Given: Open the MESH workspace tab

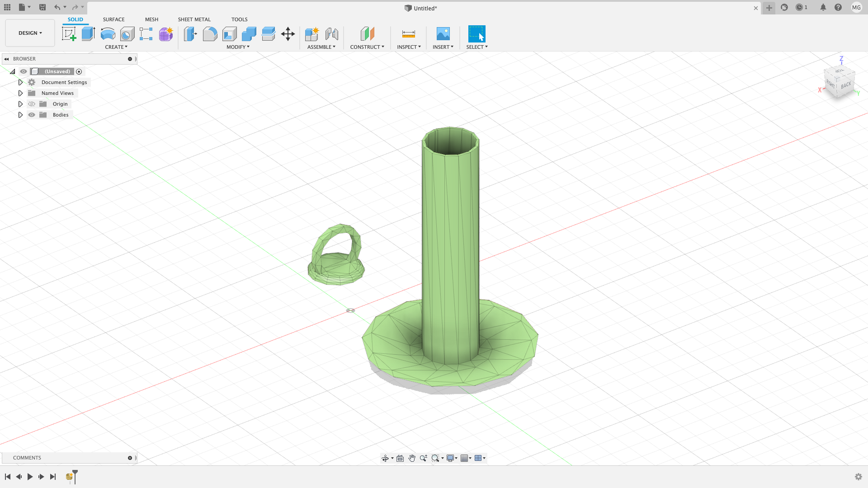Looking at the screenshot, I should pyautogui.click(x=151, y=19).
